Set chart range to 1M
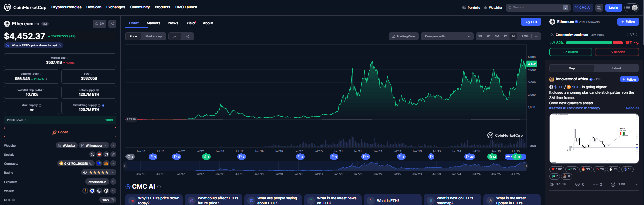644x205 pixels. (x=497, y=36)
